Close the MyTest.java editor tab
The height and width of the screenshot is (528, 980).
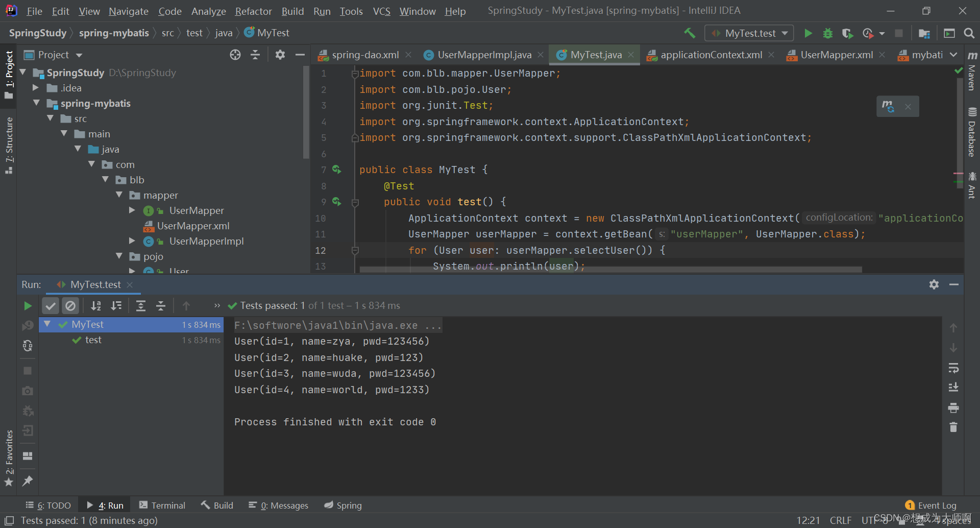[x=631, y=55]
